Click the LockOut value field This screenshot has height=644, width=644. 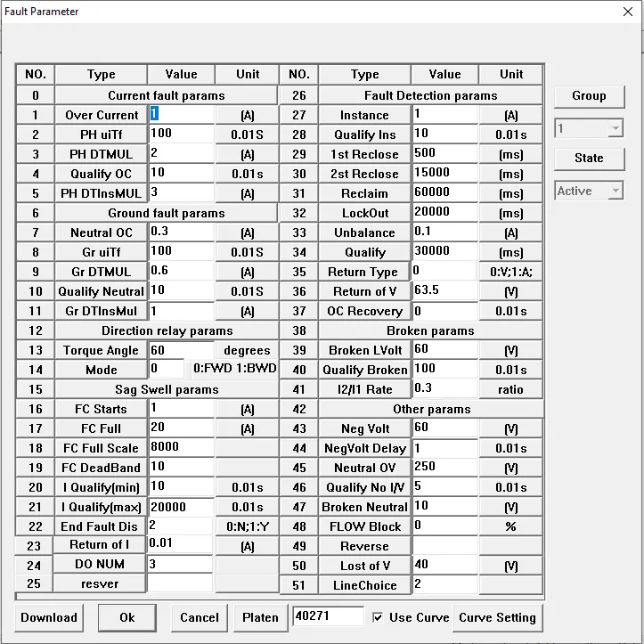[x=445, y=212]
